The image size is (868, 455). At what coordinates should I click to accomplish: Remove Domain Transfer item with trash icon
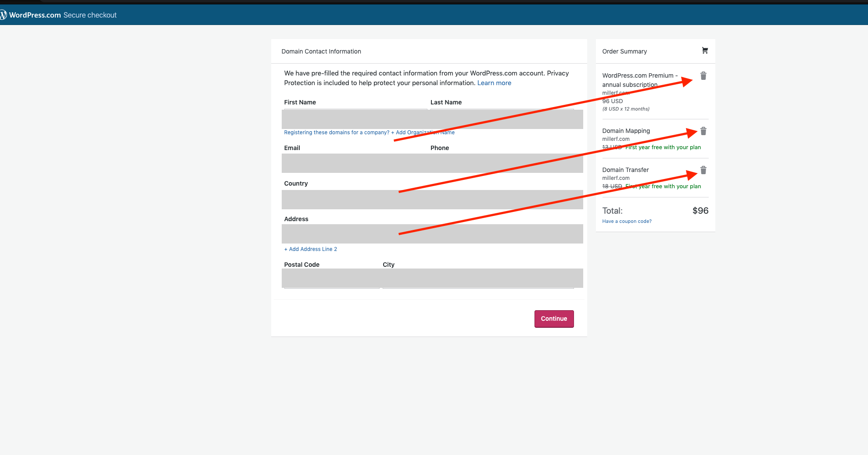(x=703, y=170)
